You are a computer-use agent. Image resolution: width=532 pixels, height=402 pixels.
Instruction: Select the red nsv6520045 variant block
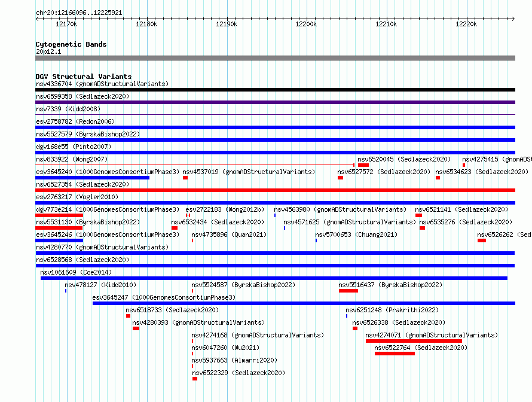pyautogui.click(x=363, y=165)
